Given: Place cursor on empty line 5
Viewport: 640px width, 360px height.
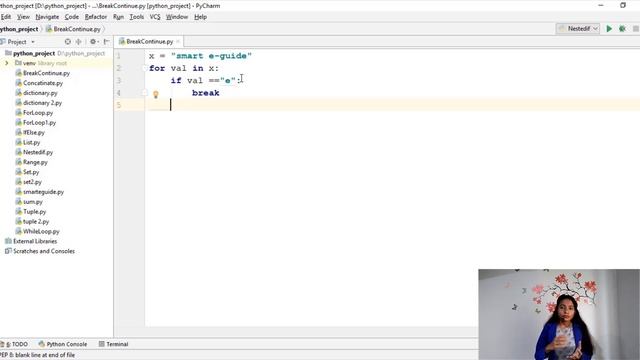Looking at the screenshot, I should (392, 105).
